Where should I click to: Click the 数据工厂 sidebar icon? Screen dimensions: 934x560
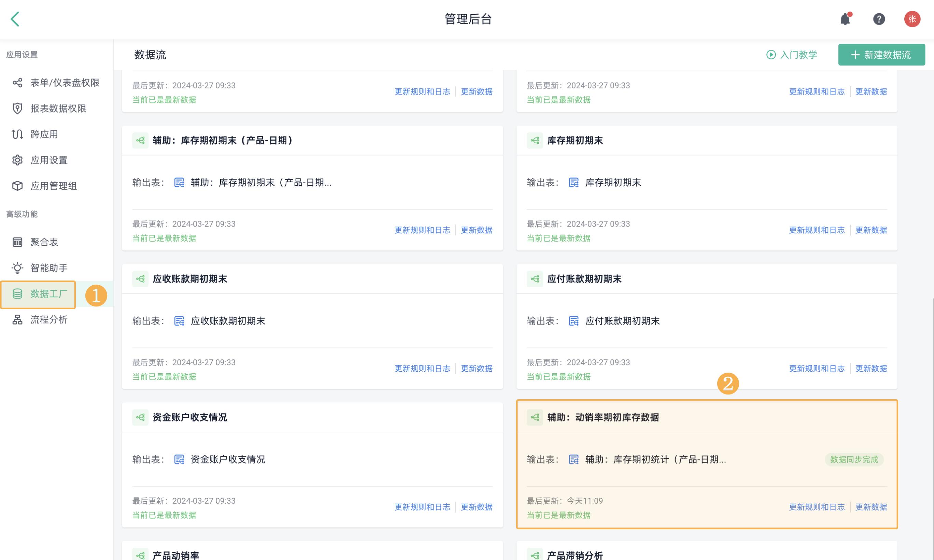click(17, 295)
